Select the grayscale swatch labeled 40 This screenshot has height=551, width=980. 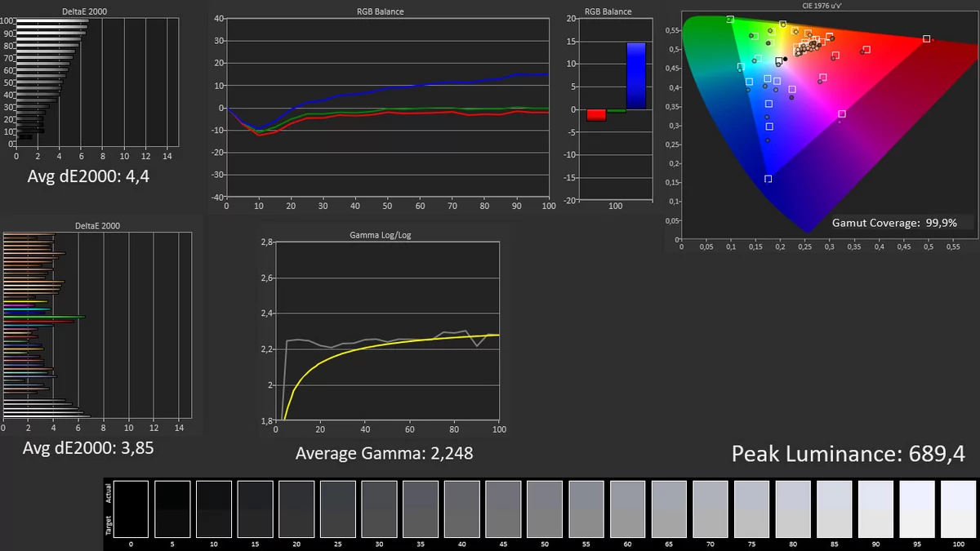point(462,509)
